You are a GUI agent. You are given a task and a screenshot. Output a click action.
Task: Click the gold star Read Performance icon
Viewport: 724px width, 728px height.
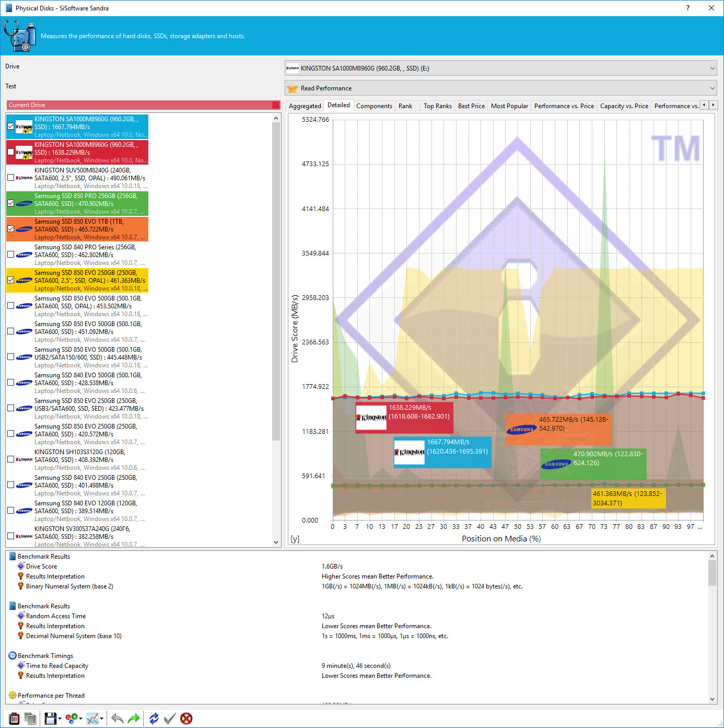[293, 88]
